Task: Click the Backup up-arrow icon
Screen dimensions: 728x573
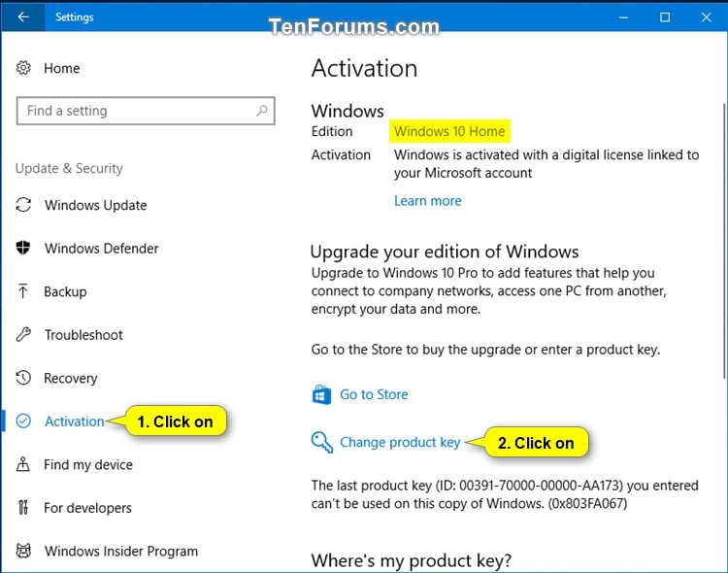Action: 23,291
